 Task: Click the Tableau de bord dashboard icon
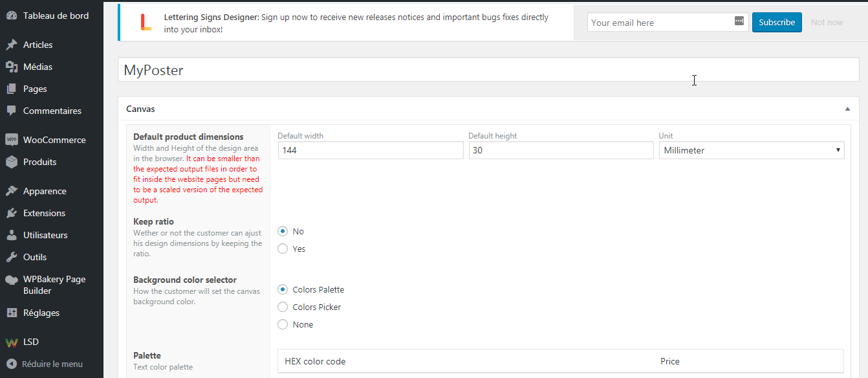pyautogui.click(x=12, y=16)
